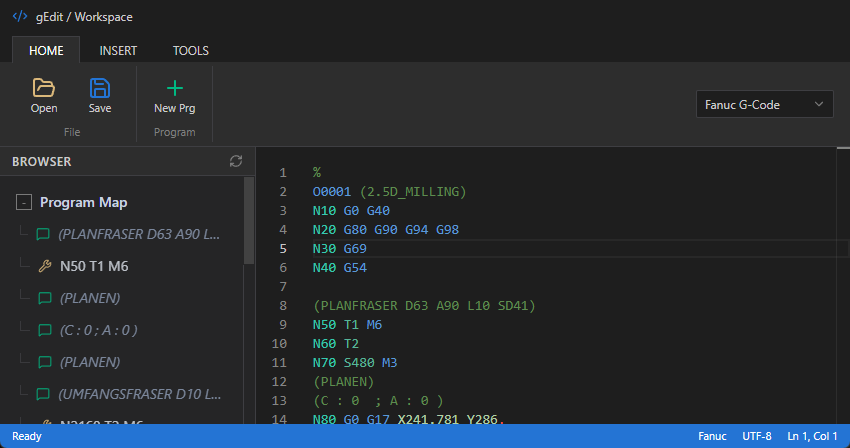The width and height of the screenshot is (850, 448).
Task: Place cursor on line N30 G69
Action: click(339, 248)
